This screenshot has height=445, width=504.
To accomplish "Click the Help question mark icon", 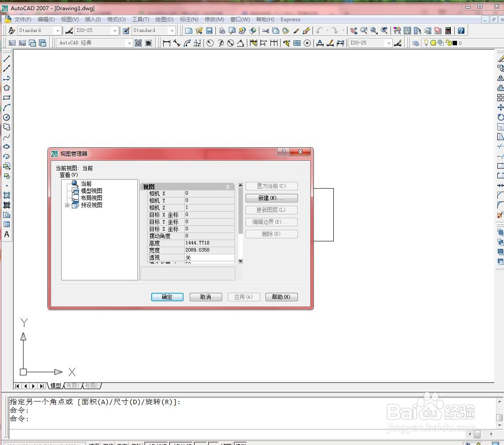I will (461, 31).
